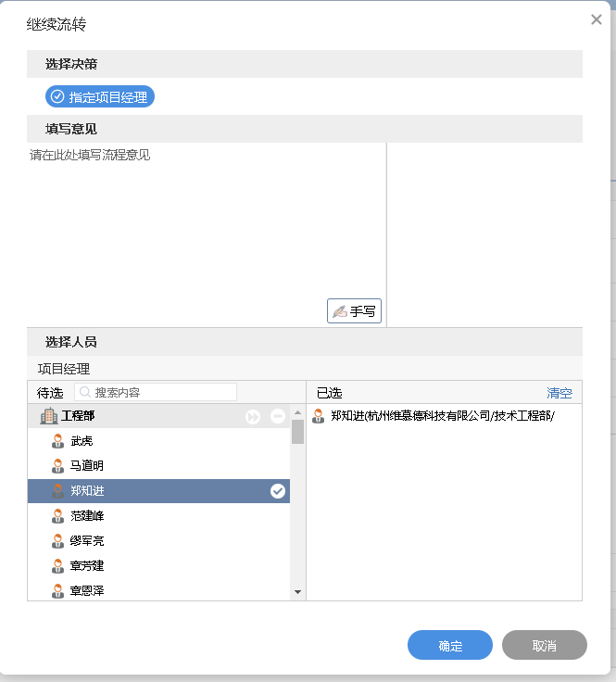
Task: Click the opinion text area 请在此处填写流程意见
Action: click(x=207, y=234)
